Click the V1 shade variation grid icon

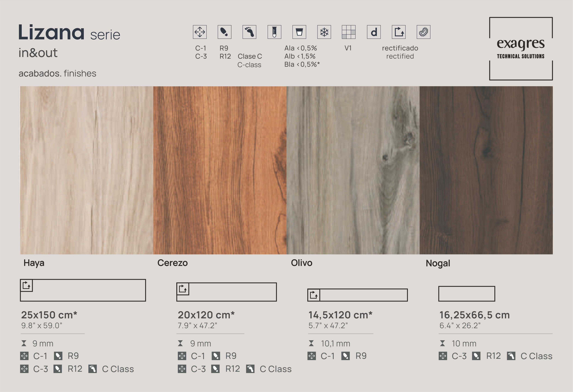click(349, 32)
